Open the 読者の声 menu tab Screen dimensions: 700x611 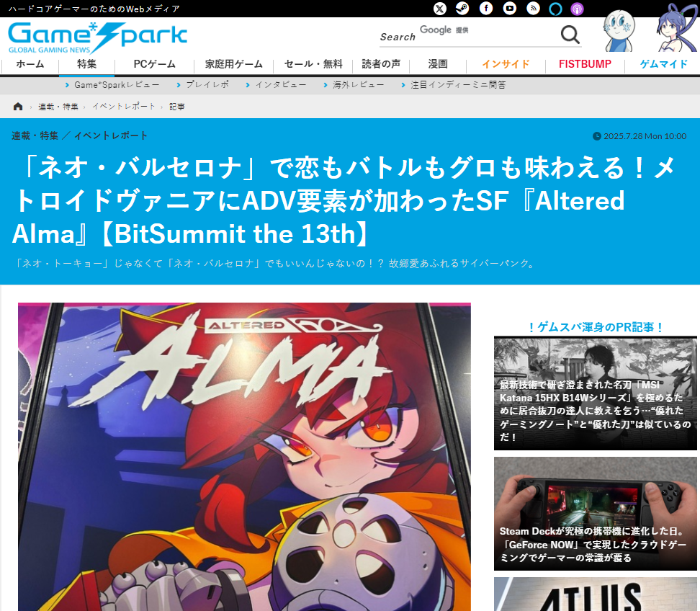381,64
